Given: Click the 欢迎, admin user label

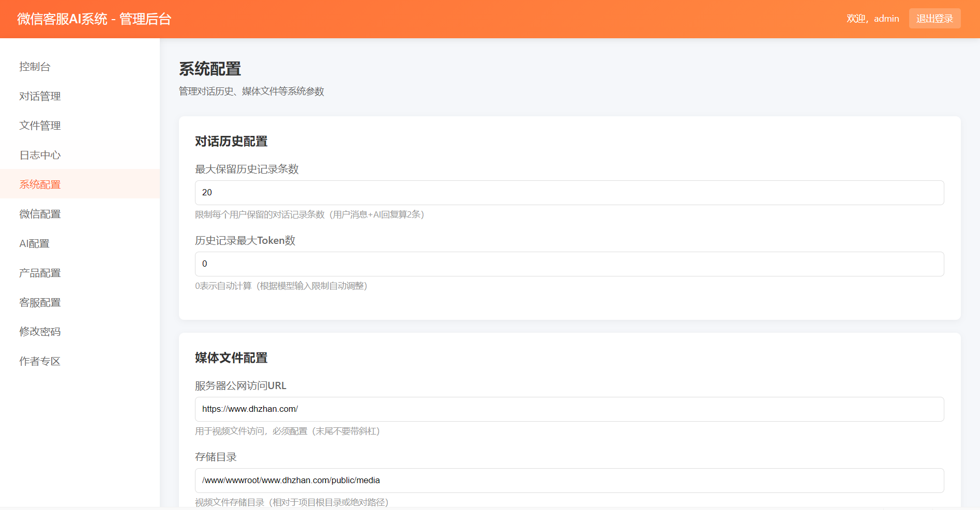Looking at the screenshot, I should (872, 19).
